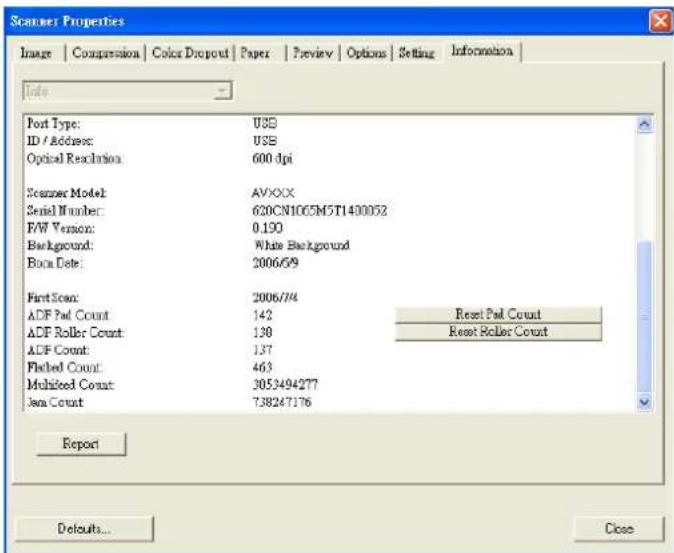Click the Reset Roller Count button
The height and width of the screenshot is (553, 674).
click(498, 331)
